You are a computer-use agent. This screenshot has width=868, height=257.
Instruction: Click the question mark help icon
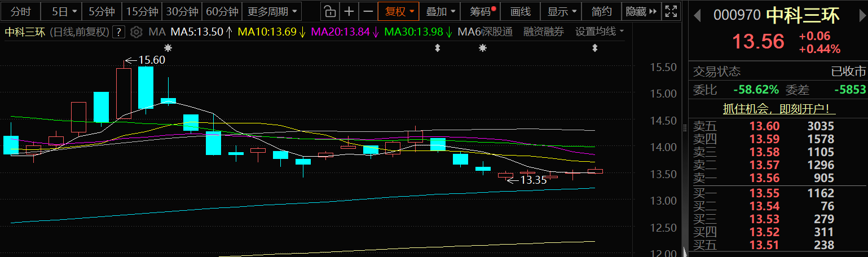(118, 32)
